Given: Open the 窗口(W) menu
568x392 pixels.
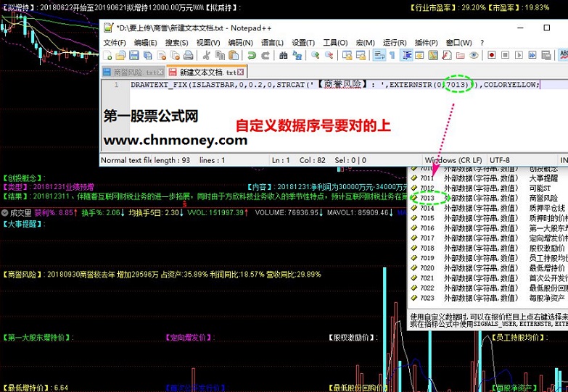Looking at the screenshot, I should coord(459,43).
